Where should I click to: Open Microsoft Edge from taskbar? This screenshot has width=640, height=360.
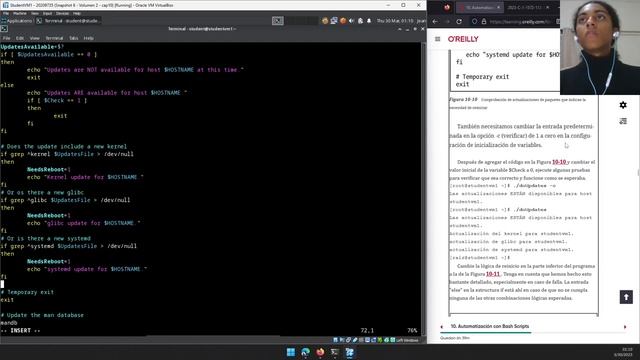[x=305, y=352]
